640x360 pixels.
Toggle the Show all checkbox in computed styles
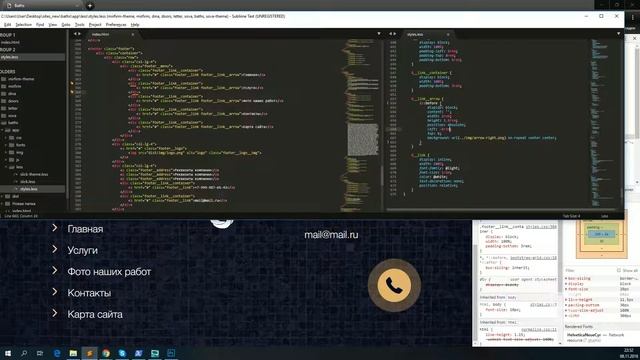(619, 271)
